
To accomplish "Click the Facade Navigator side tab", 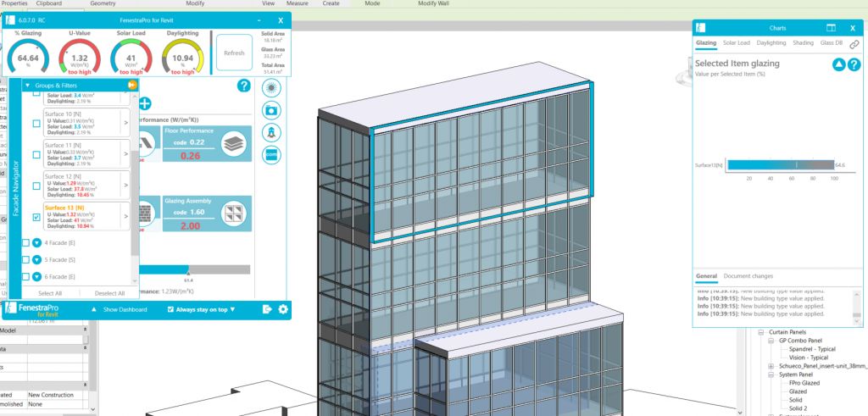I will 15,189.
